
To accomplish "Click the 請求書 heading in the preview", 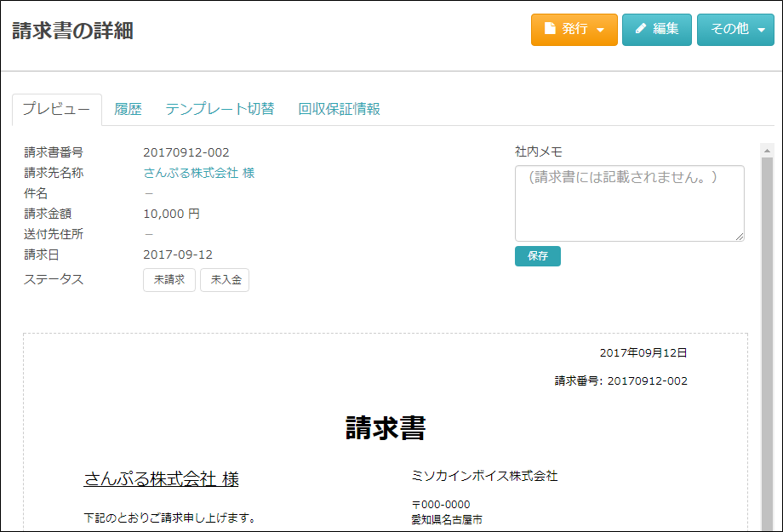I will (386, 428).
